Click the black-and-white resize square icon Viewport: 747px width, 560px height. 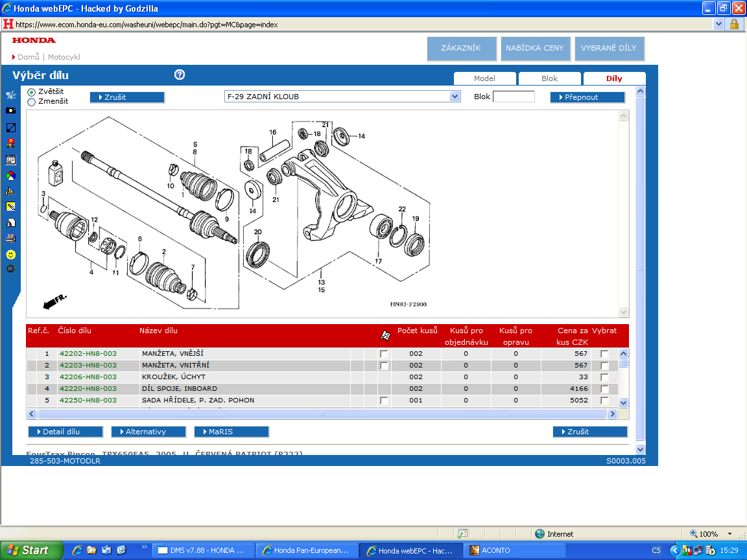(10, 127)
